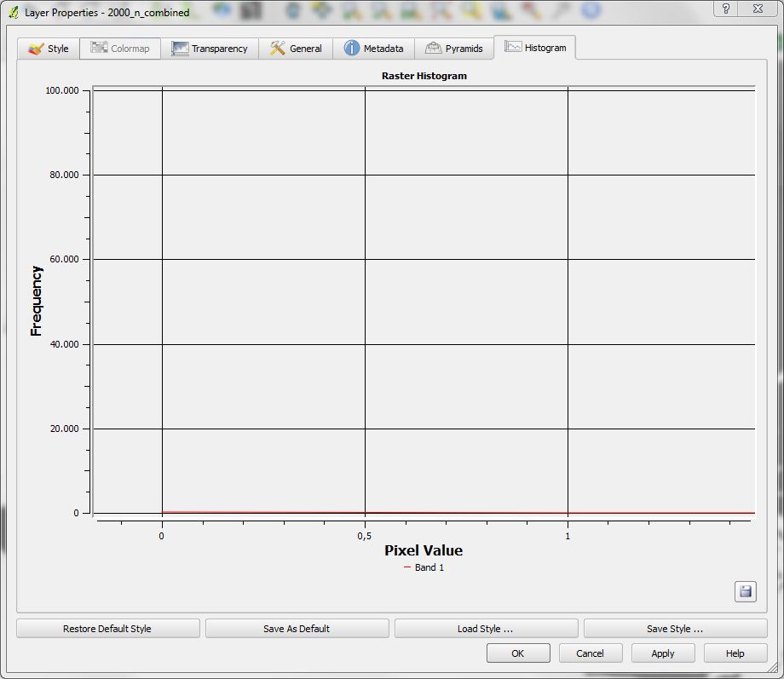The image size is (784, 679).
Task: Click the 20.000 y-axis label
Action: click(64, 429)
